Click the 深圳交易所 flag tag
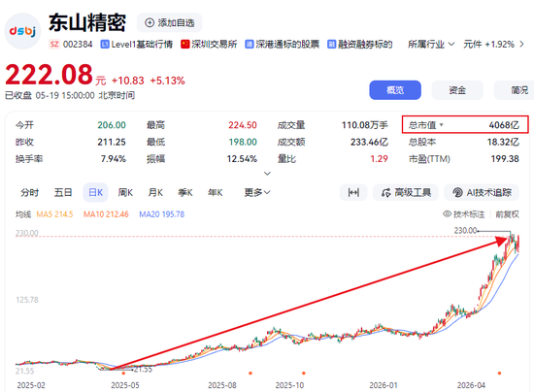Viewport: 534px width, 392px height. 209,45
